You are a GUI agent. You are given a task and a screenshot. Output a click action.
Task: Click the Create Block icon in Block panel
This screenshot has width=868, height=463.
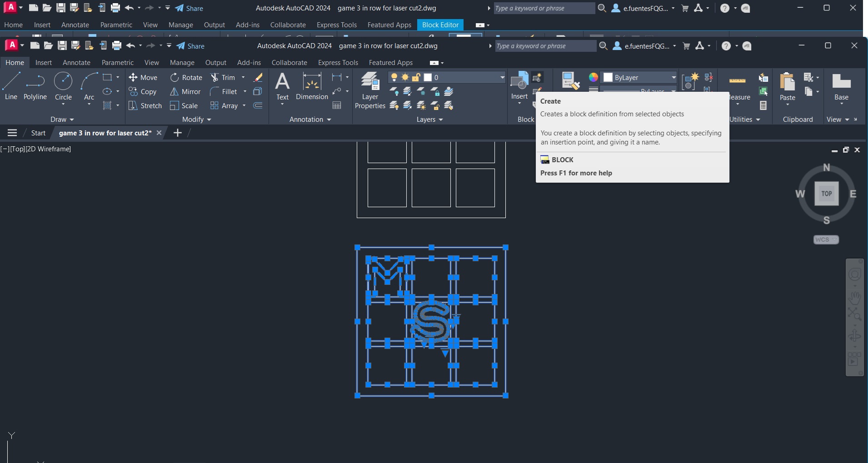537,77
